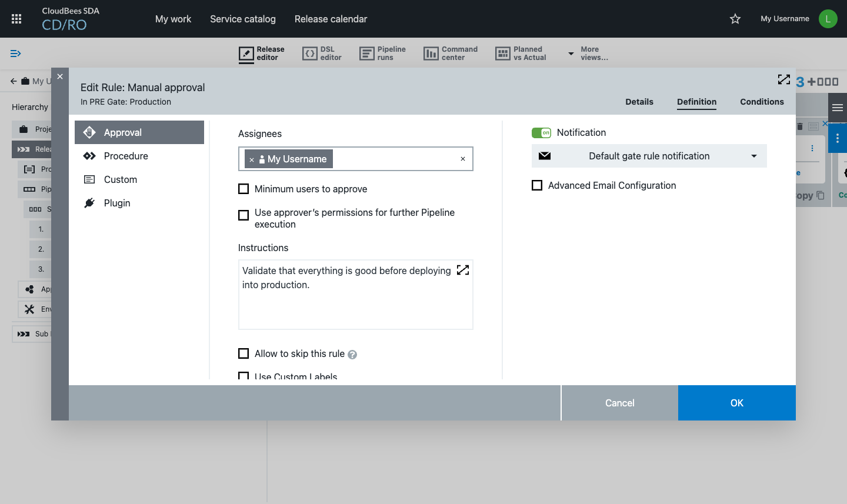Open the Default gate rule notification dropdown

click(649, 156)
